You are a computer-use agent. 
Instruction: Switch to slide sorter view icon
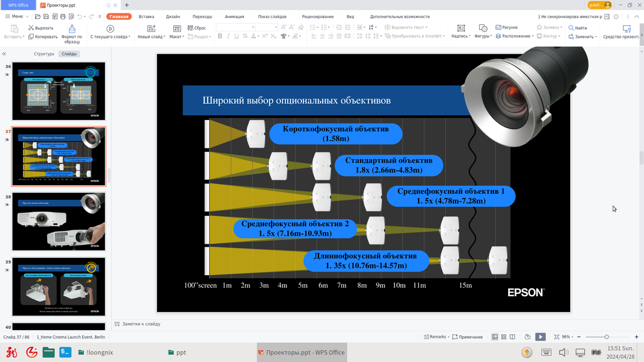[503, 337]
